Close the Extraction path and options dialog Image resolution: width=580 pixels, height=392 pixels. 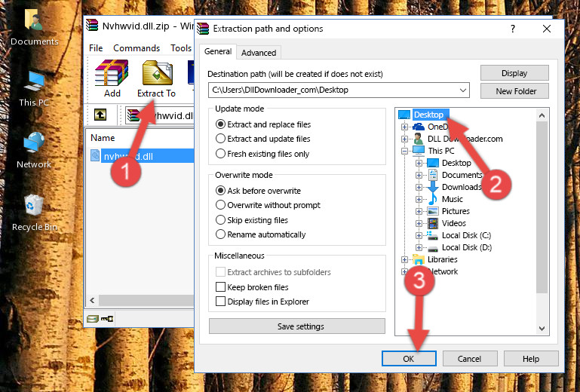(547, 29)
